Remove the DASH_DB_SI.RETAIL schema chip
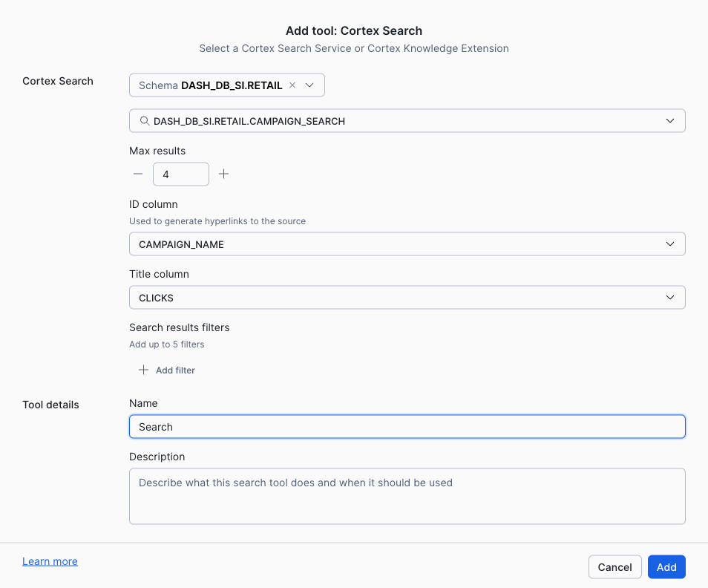The image size is (708, 588). (x=292, y=85)
